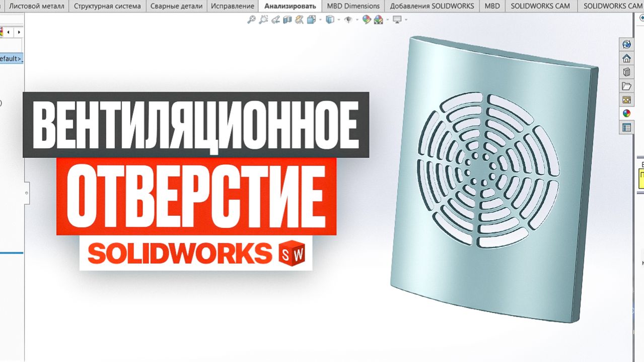Click the View Orientation cube icon
The width and height of the screenshot is (644, 362).
311,20
